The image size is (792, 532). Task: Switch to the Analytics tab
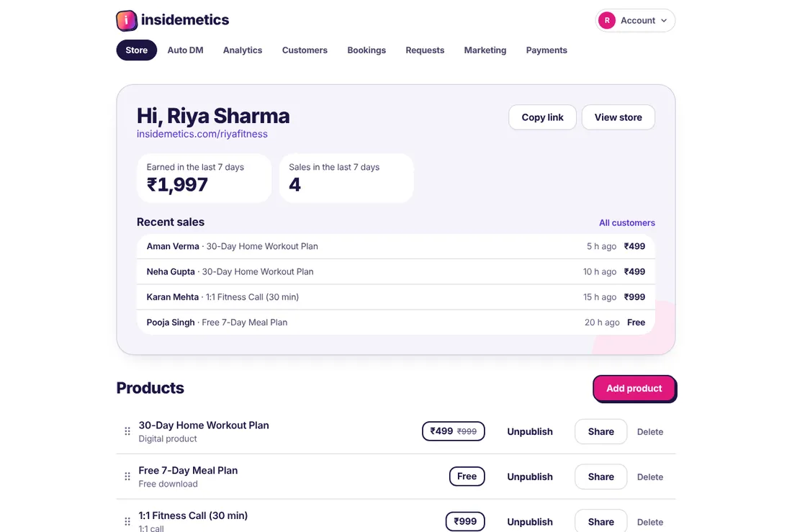243,50
